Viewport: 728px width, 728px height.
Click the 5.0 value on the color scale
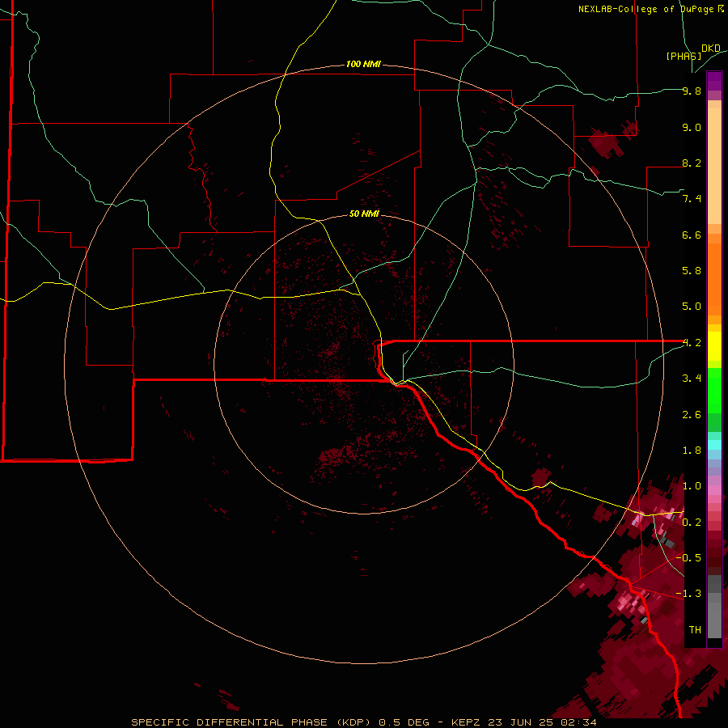click(692, 307)
